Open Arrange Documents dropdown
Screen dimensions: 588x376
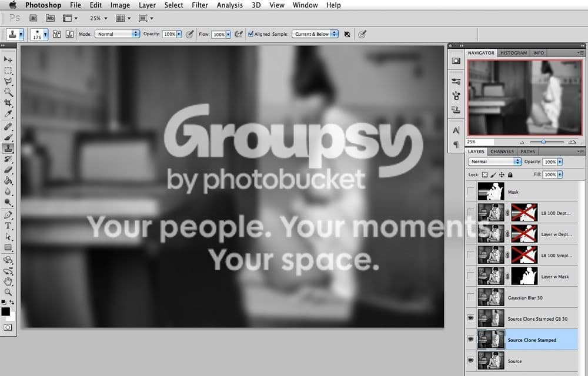[123, 18]
